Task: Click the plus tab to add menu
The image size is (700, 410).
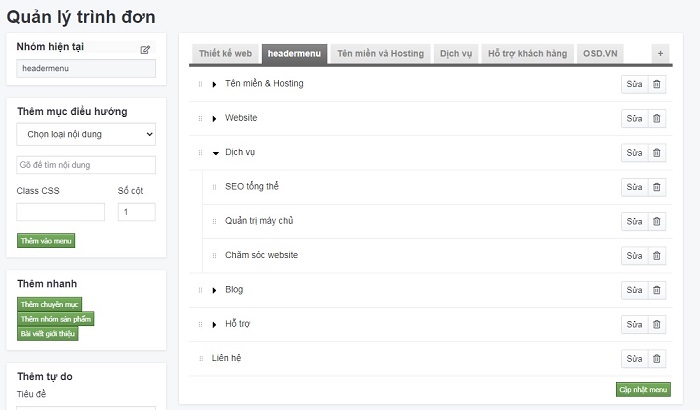Action: tap(659, 53)
